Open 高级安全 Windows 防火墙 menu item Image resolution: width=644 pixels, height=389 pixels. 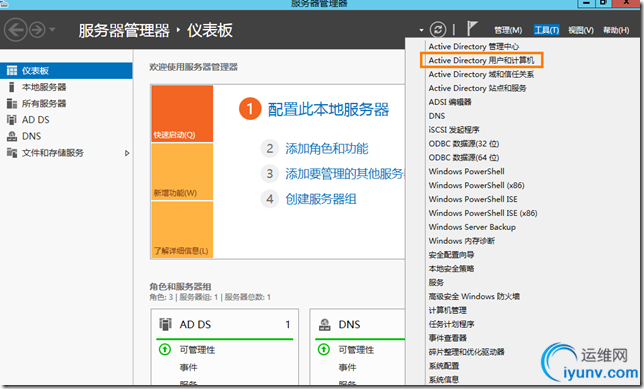pyautogui.click(x=474, y=297)
